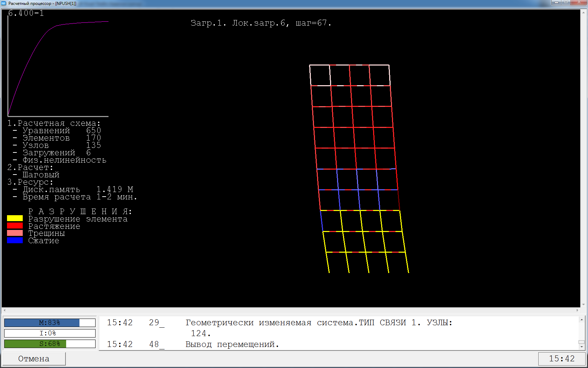Click the application icon in title bar

[4, 4]
